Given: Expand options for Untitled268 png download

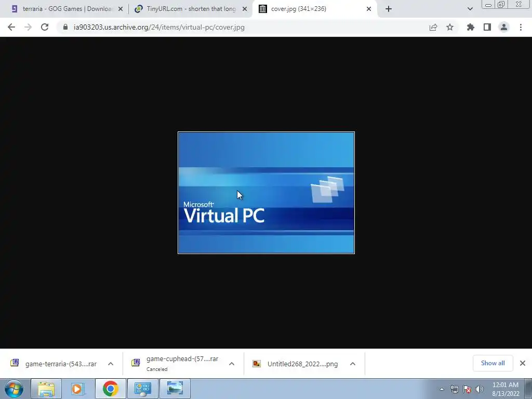Looking at the screenshot, I should (353, 364).
